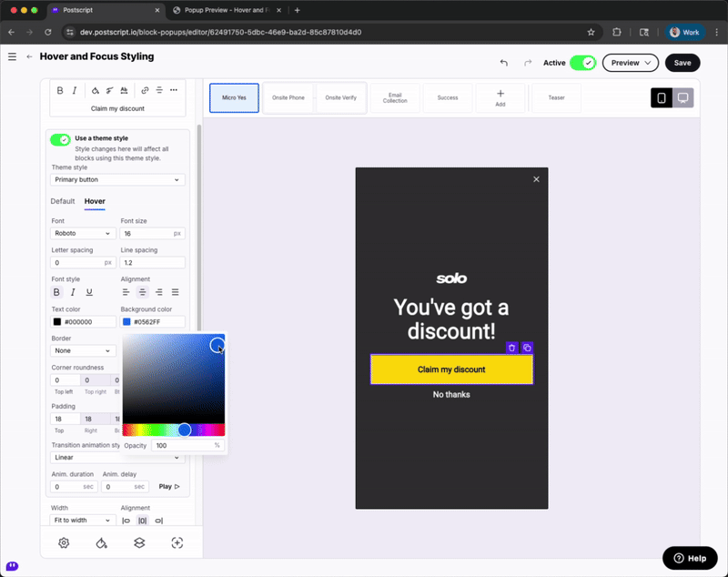
Task: Open the Theme style Primary button dropdown
Action: point(117,179)
